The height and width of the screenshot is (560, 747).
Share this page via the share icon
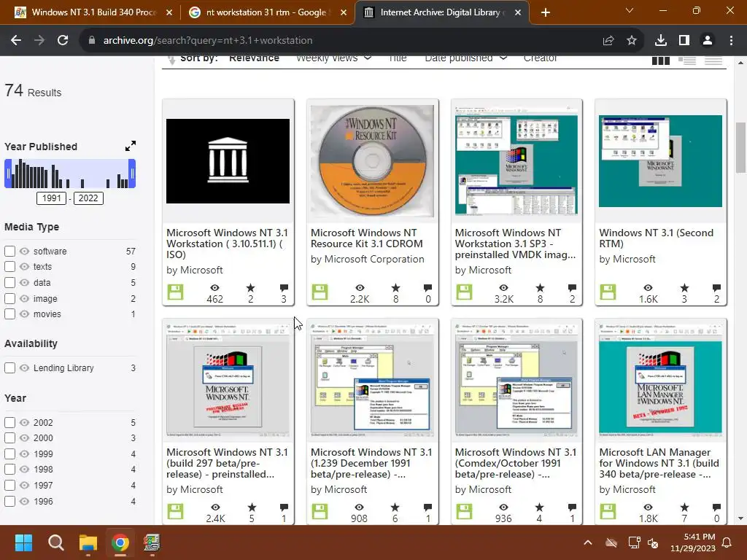(x=608, y=41)
